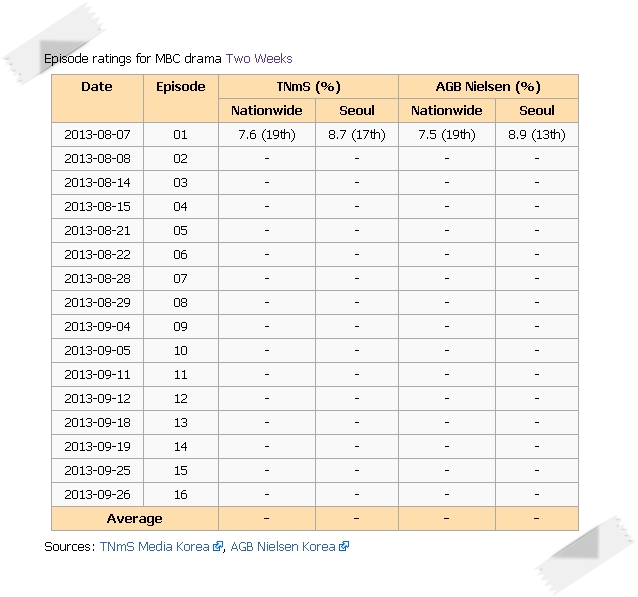Click episode number 01 cell

181,135
